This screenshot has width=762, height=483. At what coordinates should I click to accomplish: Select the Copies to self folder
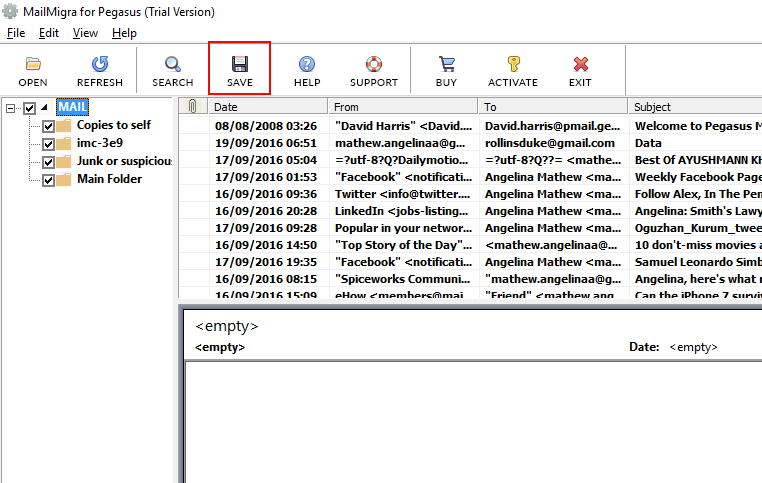pos(114,125)
